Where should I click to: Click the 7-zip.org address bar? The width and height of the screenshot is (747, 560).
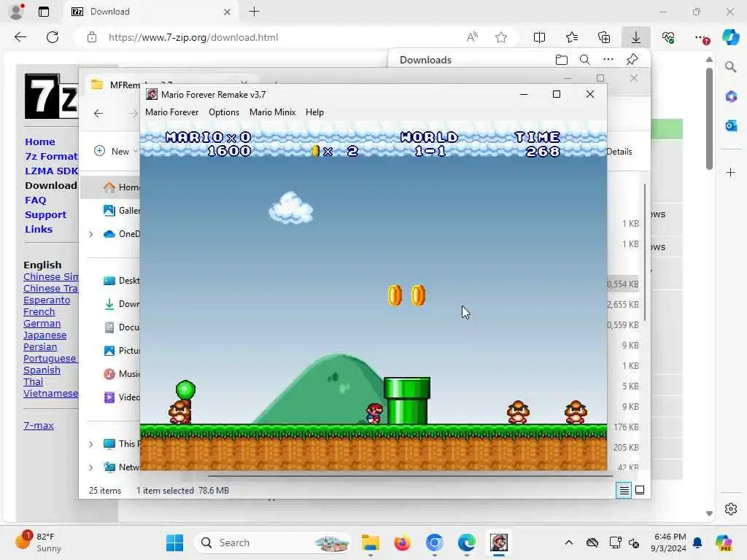(193, 37)
